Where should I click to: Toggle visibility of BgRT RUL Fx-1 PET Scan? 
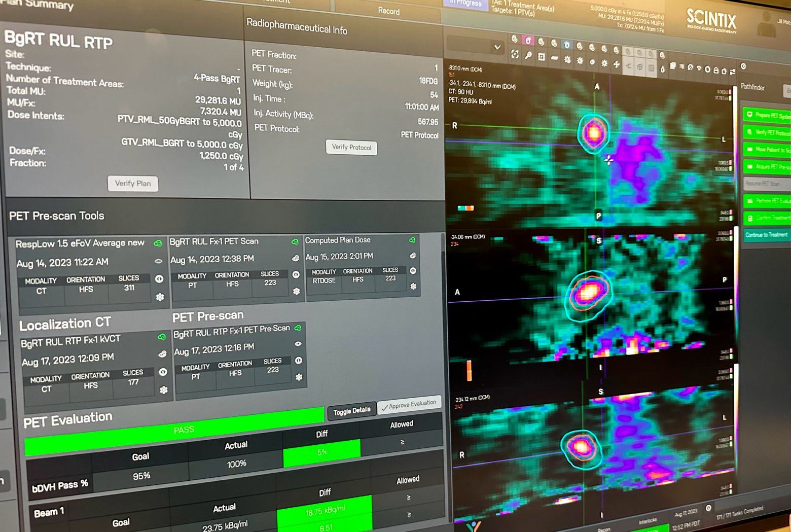[296, 258]
